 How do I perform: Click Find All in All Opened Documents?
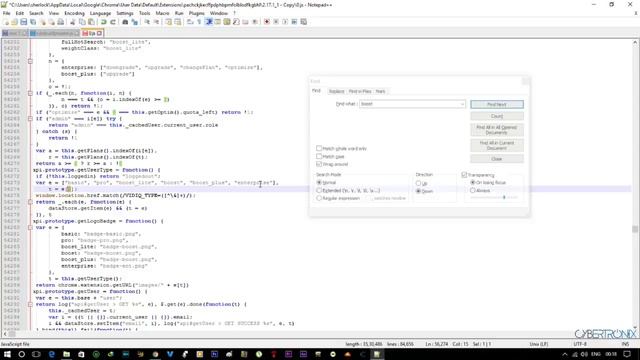point(497,130)
